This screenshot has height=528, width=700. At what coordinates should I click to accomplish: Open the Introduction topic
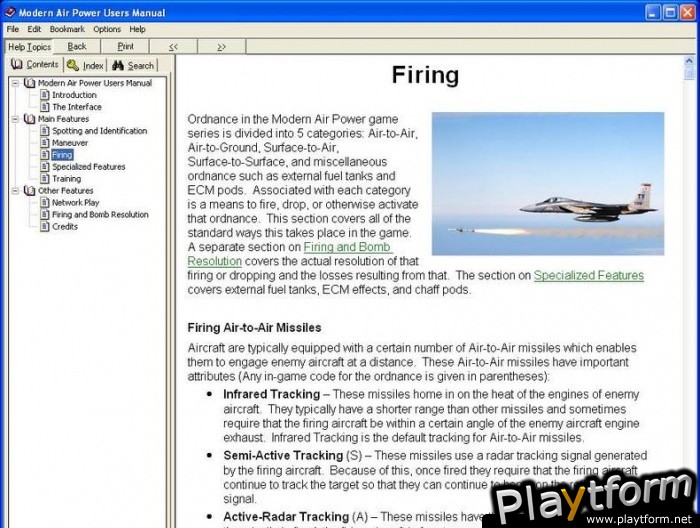coord(74,95)
